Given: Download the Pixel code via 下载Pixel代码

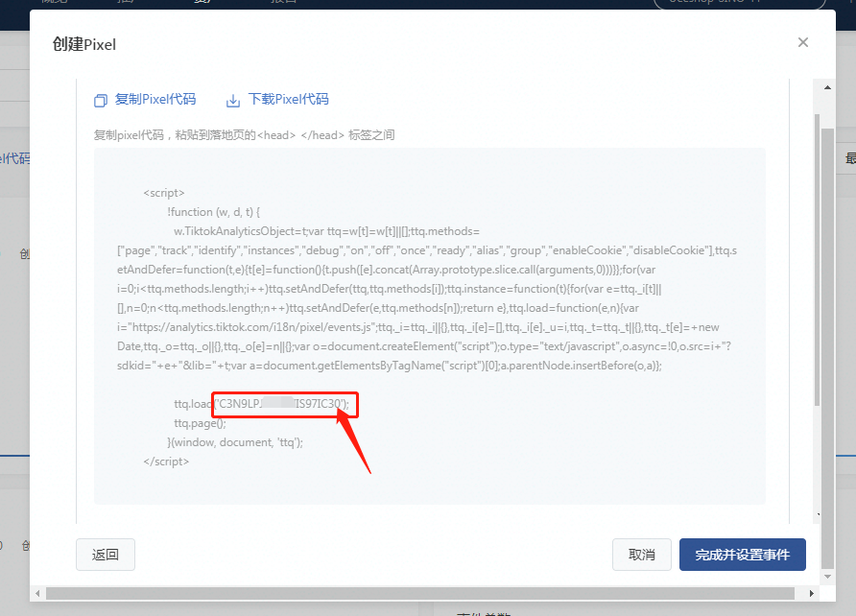Looking at the screenshot, I should tap(278, 100).
